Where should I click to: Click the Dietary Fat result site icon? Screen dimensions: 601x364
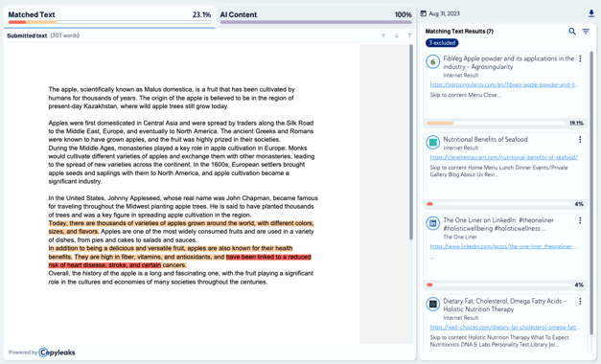(432, 305)
